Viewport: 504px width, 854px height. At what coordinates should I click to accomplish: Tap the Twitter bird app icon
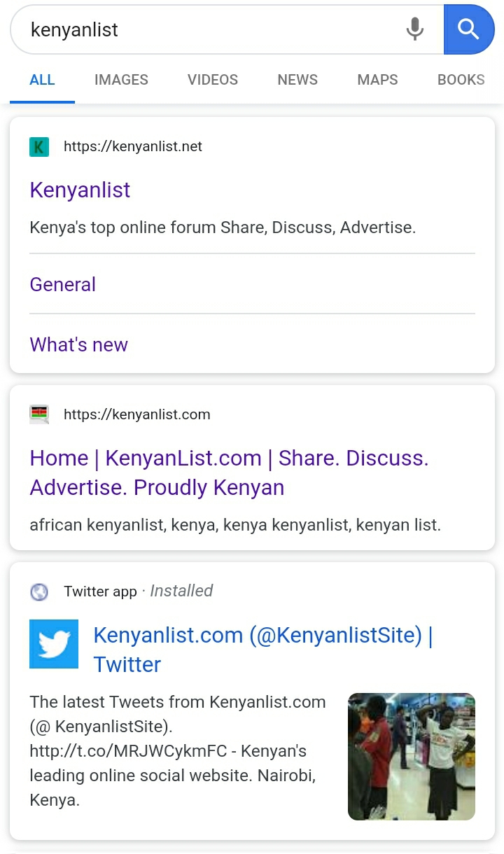pos(54,644)
